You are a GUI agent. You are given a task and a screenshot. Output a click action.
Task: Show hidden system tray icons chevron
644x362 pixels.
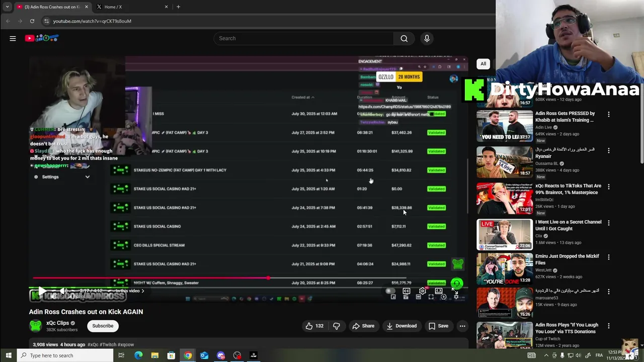tap(546, 355)
